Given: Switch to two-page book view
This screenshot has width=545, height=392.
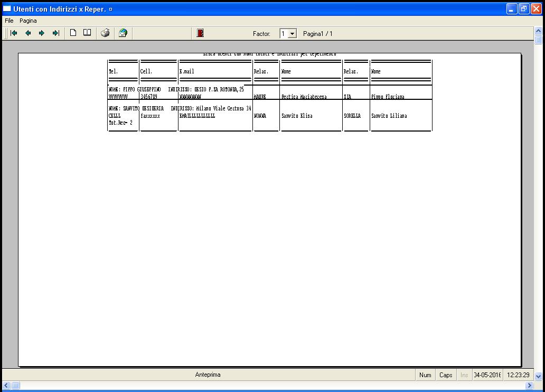Looking at the screenshot, I should tap(87, 33).
